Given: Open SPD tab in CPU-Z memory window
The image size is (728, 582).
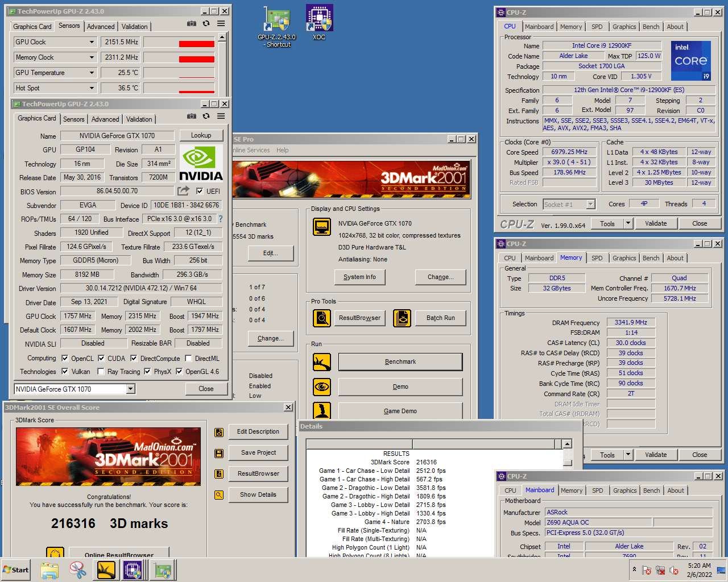Looking at the screenshot, I should coord(597,258).
